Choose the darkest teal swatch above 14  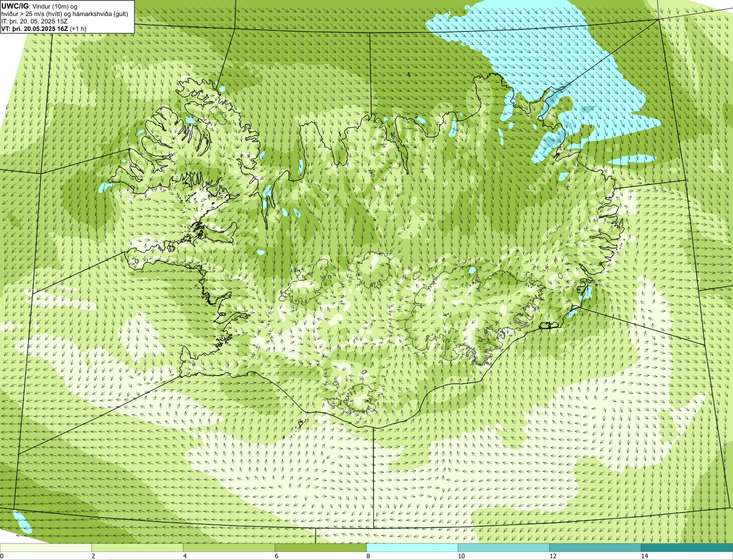[x=687, y=548]
